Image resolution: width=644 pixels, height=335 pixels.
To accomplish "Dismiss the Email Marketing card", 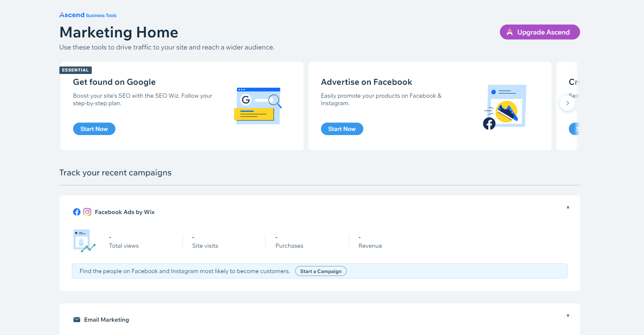I will (568, 315).
